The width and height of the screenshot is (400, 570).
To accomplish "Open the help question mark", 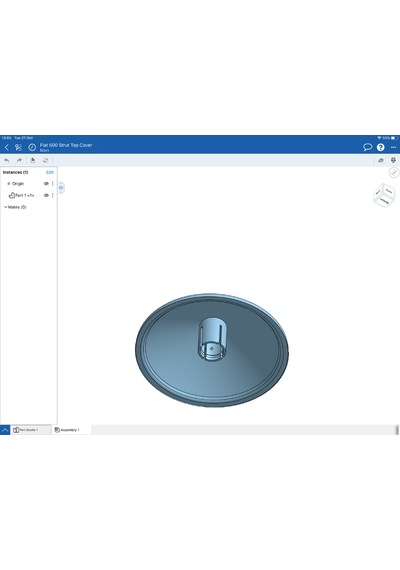I will 380,147.
